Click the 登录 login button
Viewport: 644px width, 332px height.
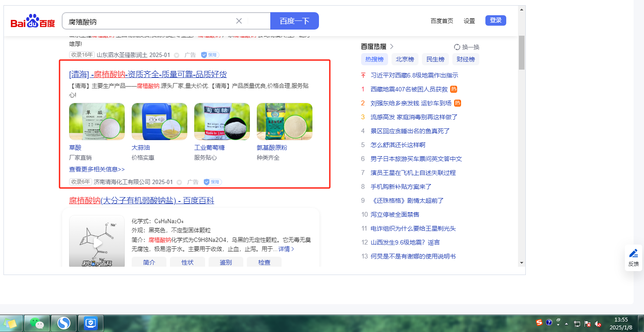pyautogui.click(x=496, y=20)
